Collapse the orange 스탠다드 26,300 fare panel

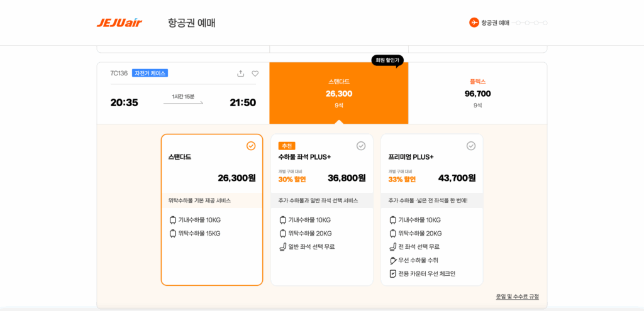pyautogui.click(x=338, y=93)
